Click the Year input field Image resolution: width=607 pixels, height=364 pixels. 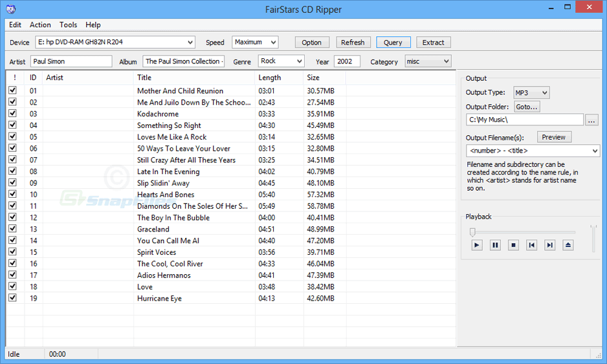[348, 61]
